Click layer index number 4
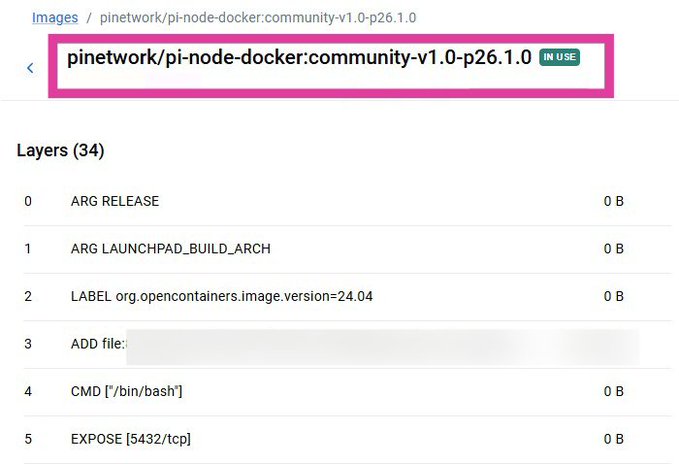This screenshot has width=679, height=464. pyautogui.click(x=28, y=392)
